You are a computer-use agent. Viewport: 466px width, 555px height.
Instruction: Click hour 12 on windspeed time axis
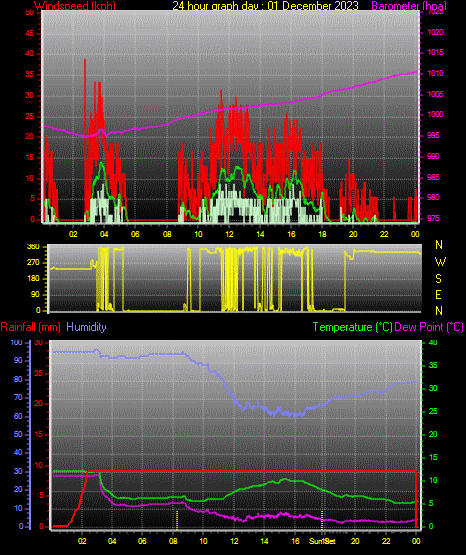click(x=229, y=234)
